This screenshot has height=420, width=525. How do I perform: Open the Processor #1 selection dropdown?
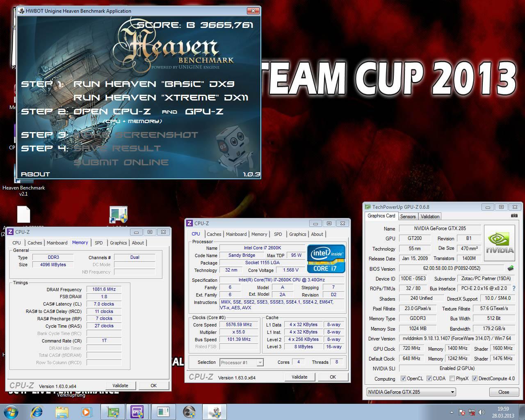point(242,362)
